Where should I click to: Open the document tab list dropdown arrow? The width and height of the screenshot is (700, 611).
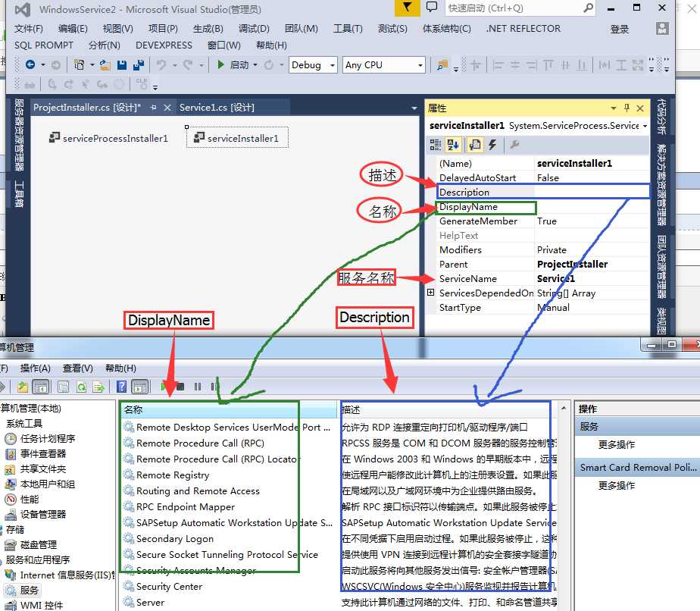[x=414, y=108]
